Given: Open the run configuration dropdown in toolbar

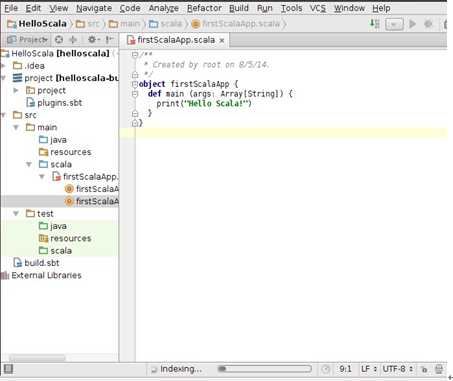Looking at the screenshot, I should [x=394, y=24].
